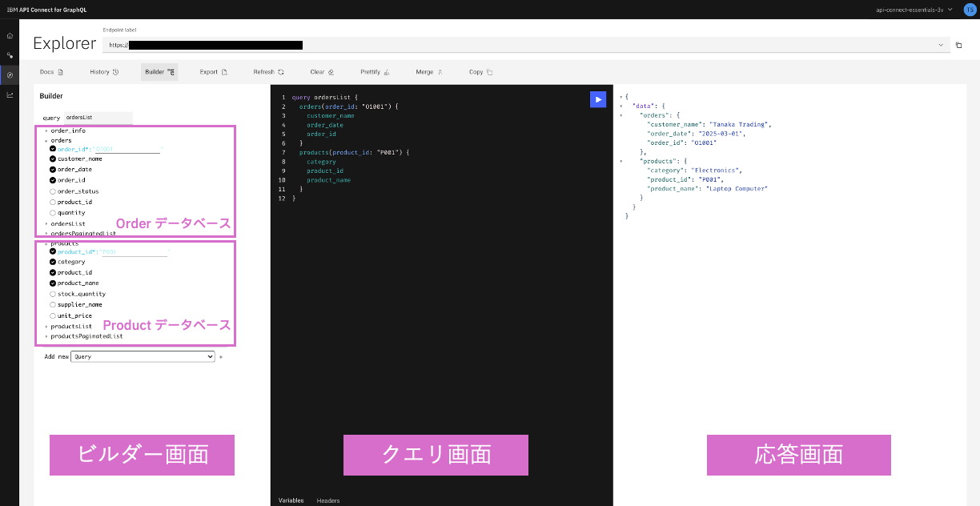Collapse the "data" object in response

point(621,106)
